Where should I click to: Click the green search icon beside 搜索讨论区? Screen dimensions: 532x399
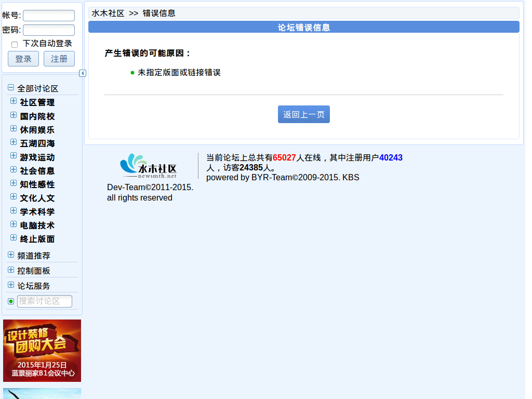pos(10,301)
